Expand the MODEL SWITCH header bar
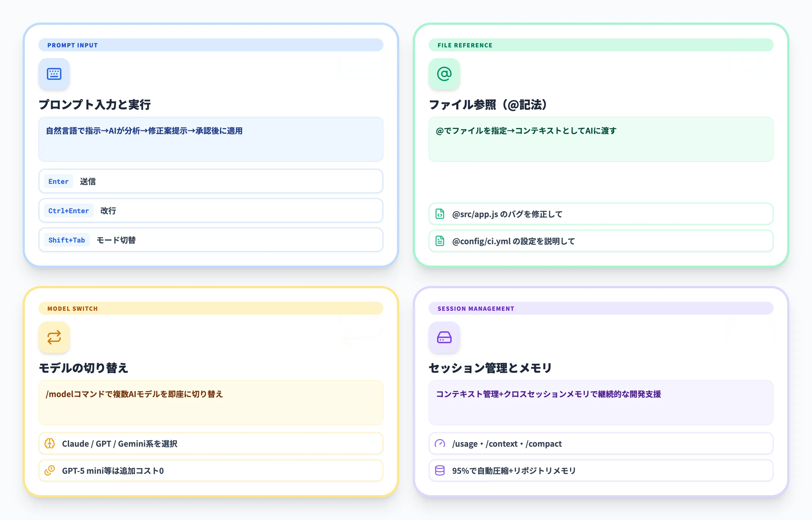The image size is (812, 520). (x=211, y=308)
